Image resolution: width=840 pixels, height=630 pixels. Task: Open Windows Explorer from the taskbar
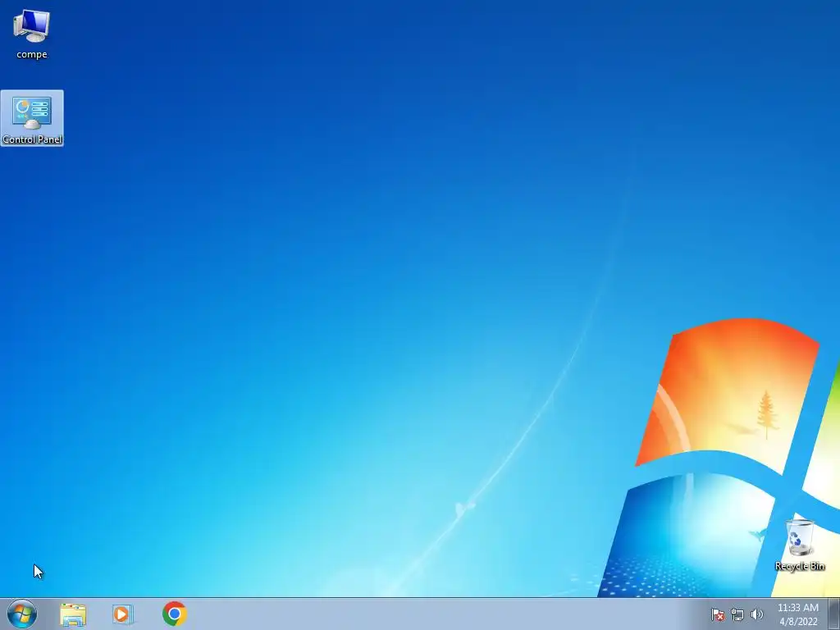pos(73,614)
